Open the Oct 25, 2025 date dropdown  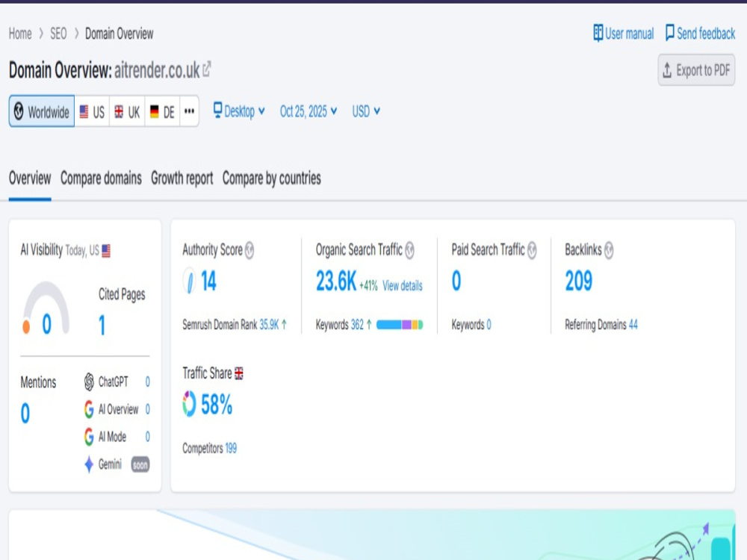click(x=309, y=111)
